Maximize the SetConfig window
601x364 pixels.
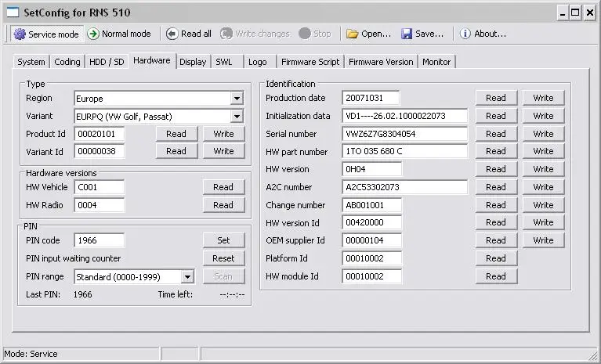(575, 13)
